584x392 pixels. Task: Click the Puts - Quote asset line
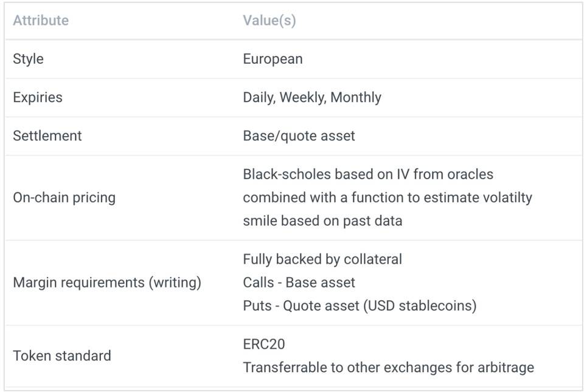point(360,306)
